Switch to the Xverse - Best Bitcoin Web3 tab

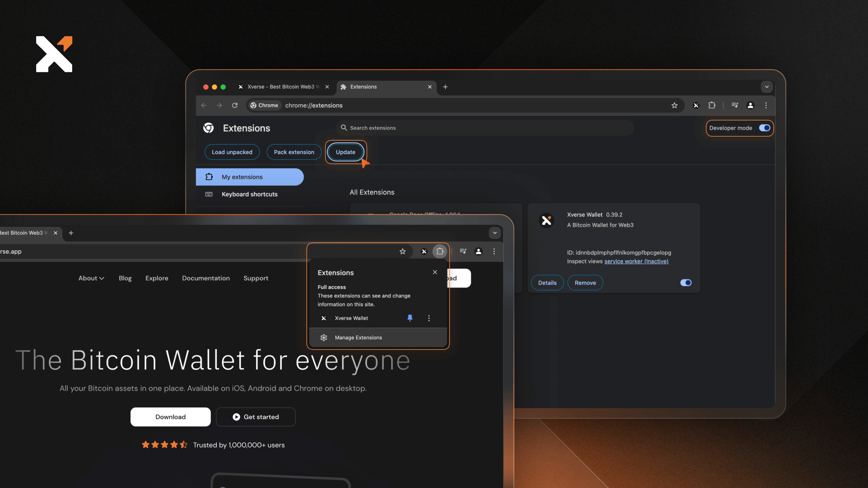[283, 87]
